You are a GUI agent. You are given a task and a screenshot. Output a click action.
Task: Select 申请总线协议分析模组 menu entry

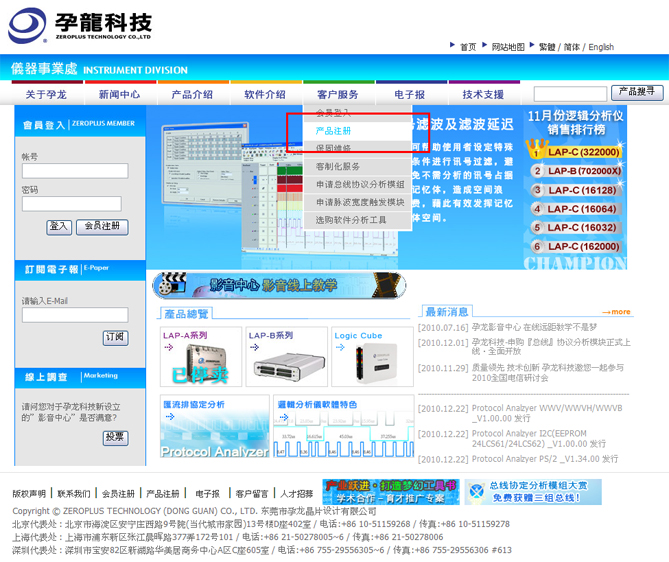[358, 184]
